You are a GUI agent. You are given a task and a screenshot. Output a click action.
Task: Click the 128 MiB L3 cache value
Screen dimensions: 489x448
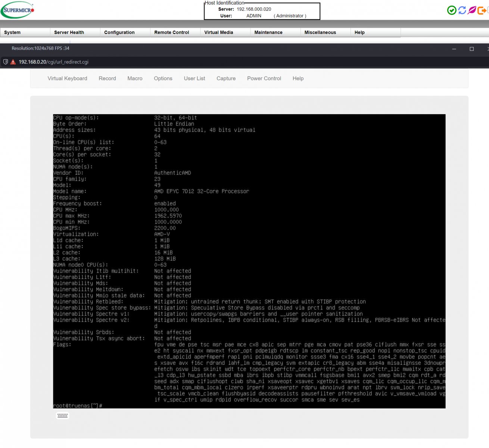[165, 259]
